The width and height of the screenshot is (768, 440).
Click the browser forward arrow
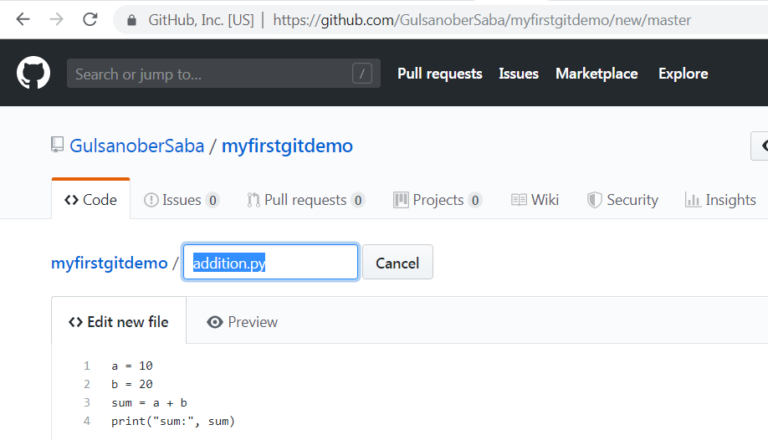pyautogui.click(x=57, y=20)
